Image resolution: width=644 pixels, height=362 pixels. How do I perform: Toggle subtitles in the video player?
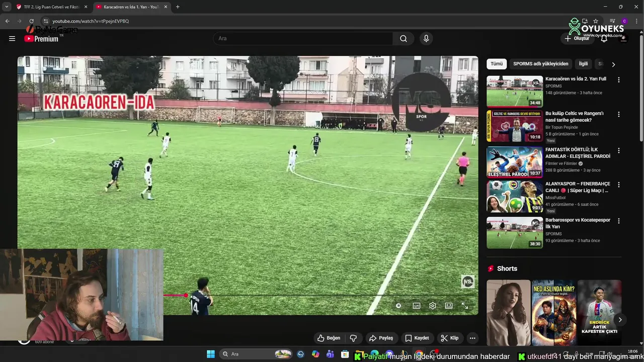point(417,305)
